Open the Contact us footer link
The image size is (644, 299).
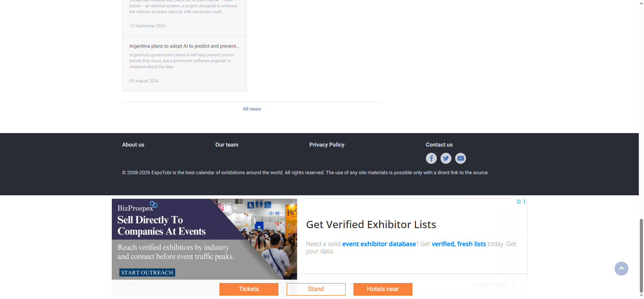tap(439, 145)
